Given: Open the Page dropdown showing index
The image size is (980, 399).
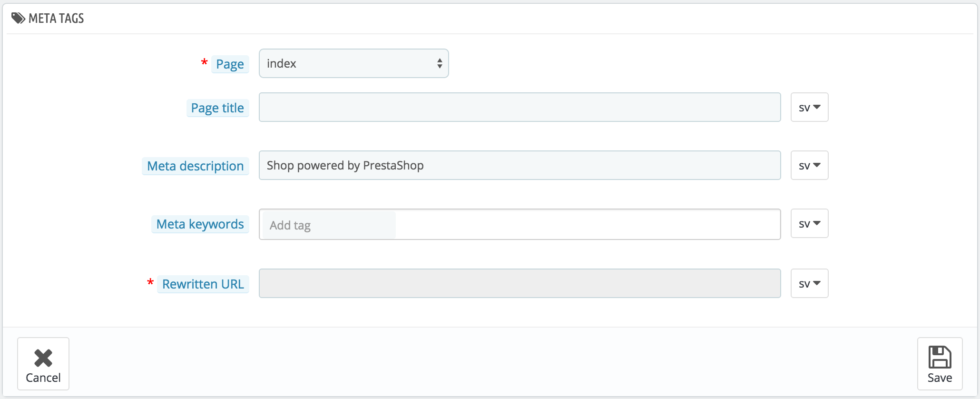Looking at the screenshot, I should pos(353,63).
